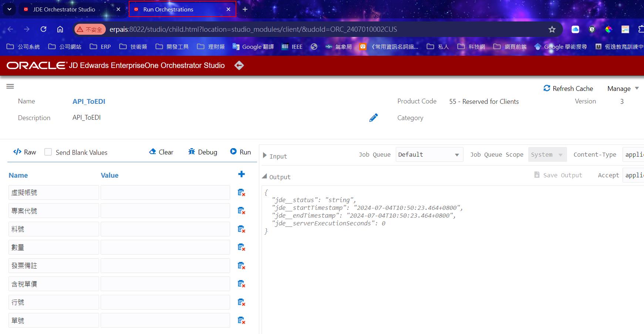This screenshot has width=644, height=334.
Task: Click the Name column header
Action: 18,175
